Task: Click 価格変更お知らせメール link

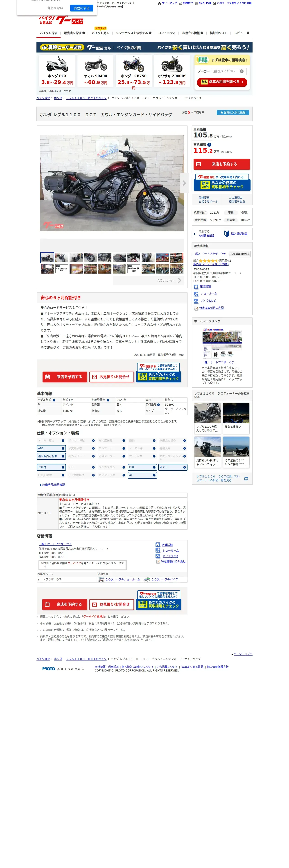Action: coord(208,199)
